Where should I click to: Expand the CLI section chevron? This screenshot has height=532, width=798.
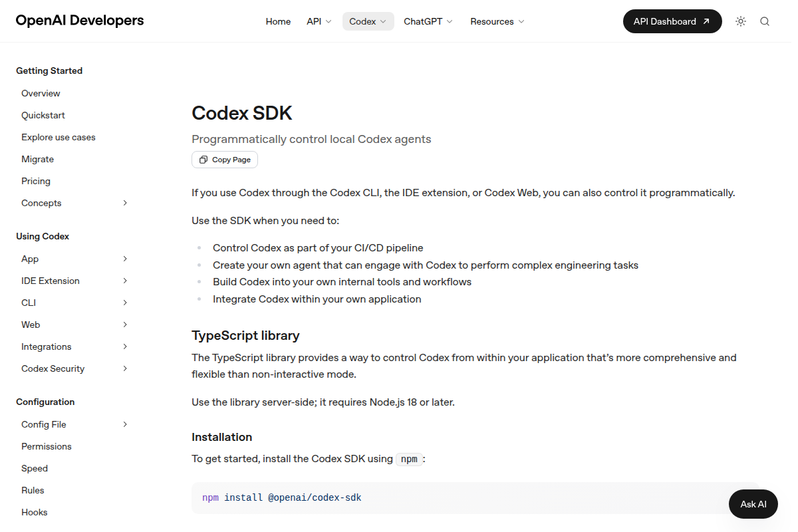click(x=125, y=303)
